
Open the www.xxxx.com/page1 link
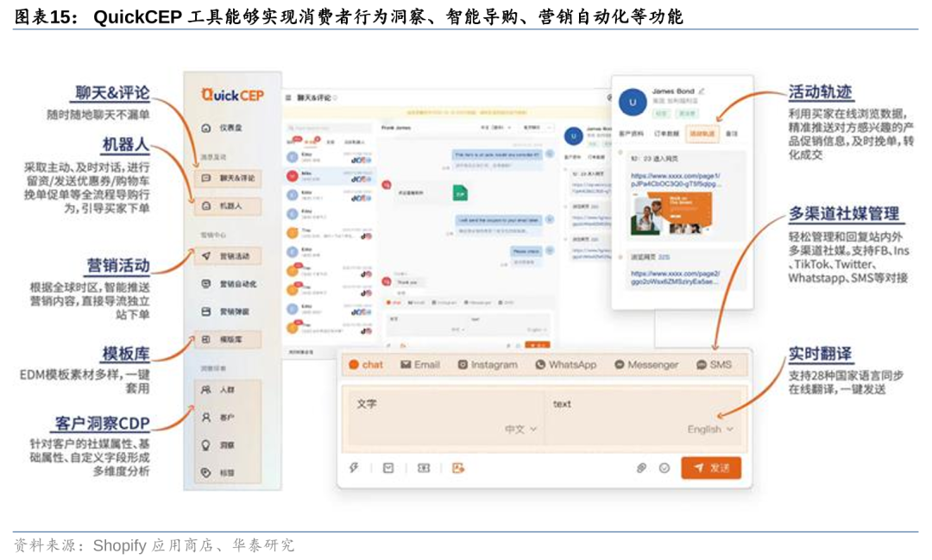677,180
